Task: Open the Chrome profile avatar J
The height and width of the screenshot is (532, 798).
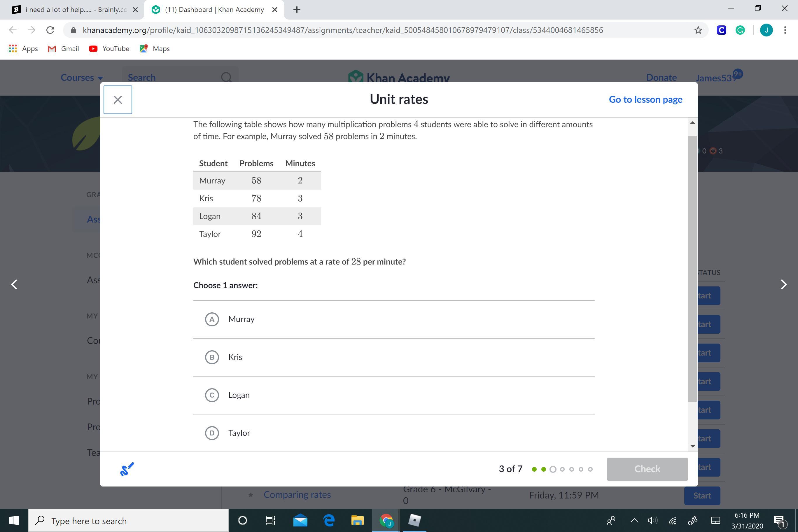Action: tap(766, 30)
